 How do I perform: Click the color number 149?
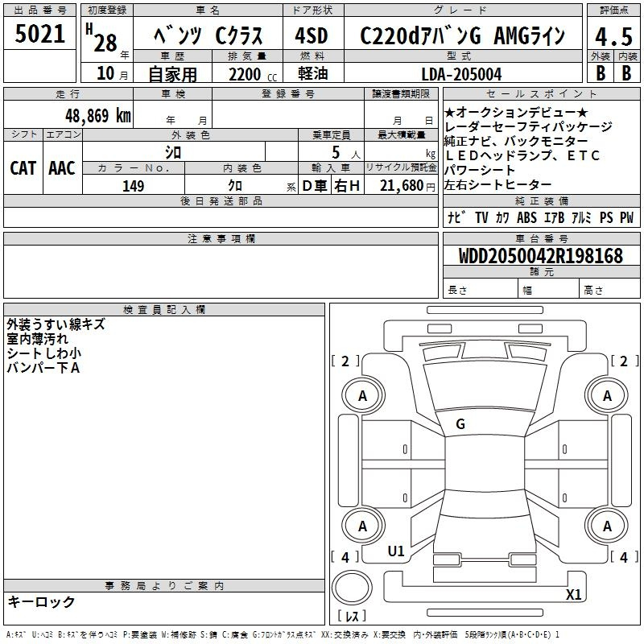[x=133, y=186]
